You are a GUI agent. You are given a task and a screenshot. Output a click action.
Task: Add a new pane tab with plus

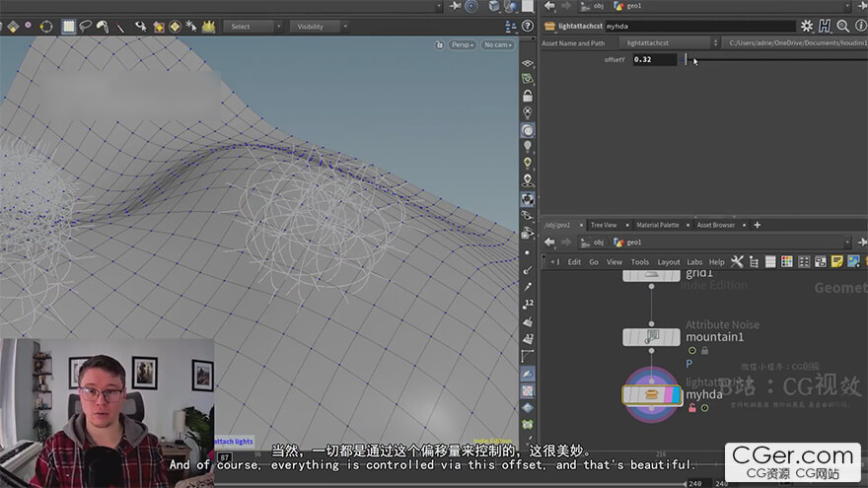(758, 225)
